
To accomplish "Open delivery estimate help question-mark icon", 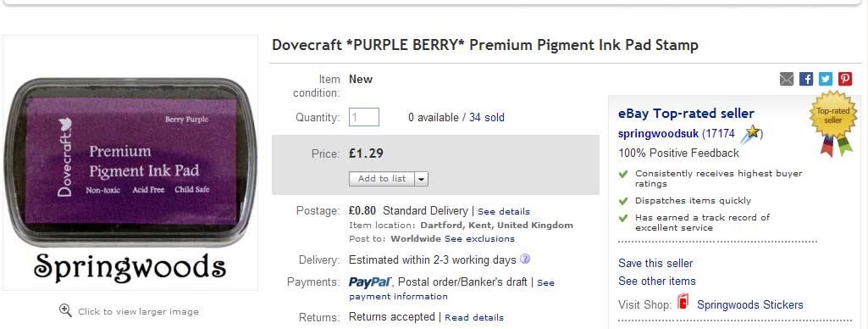I will click(525, 259).
